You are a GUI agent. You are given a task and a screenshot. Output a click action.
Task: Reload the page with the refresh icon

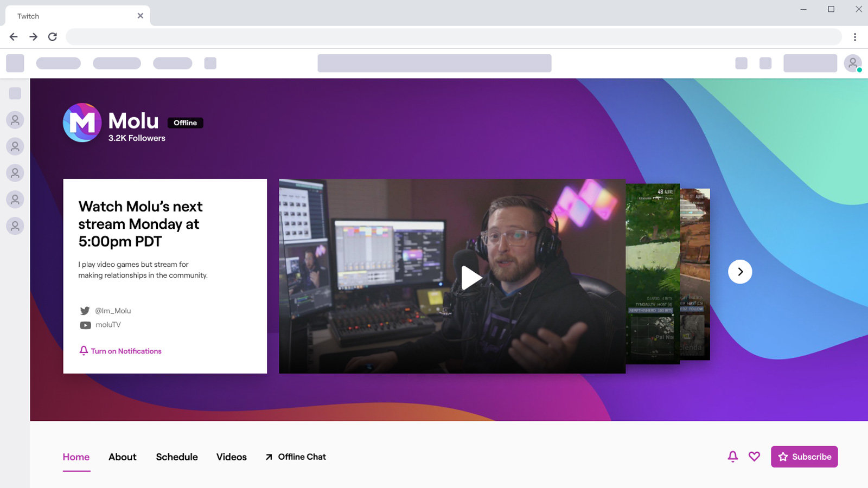coord(53,36)
